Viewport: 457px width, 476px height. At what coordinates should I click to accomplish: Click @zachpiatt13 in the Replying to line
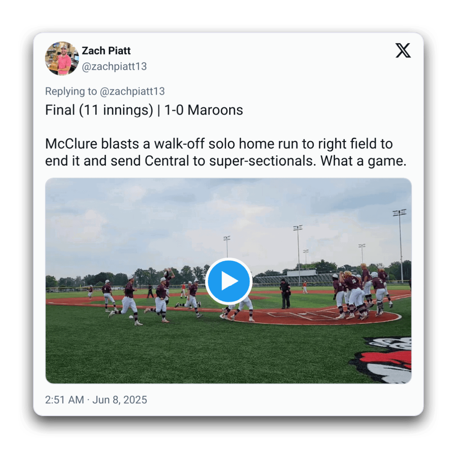tap(132, 91)
